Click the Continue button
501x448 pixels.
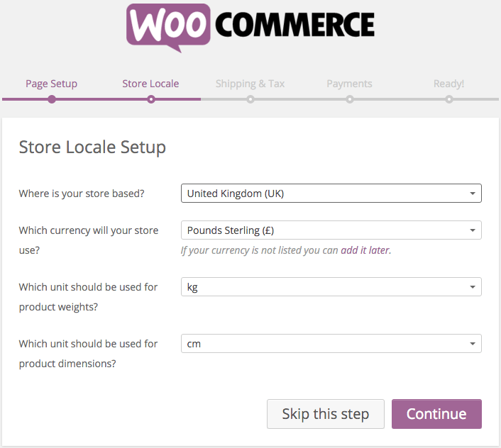click(436, 414)
